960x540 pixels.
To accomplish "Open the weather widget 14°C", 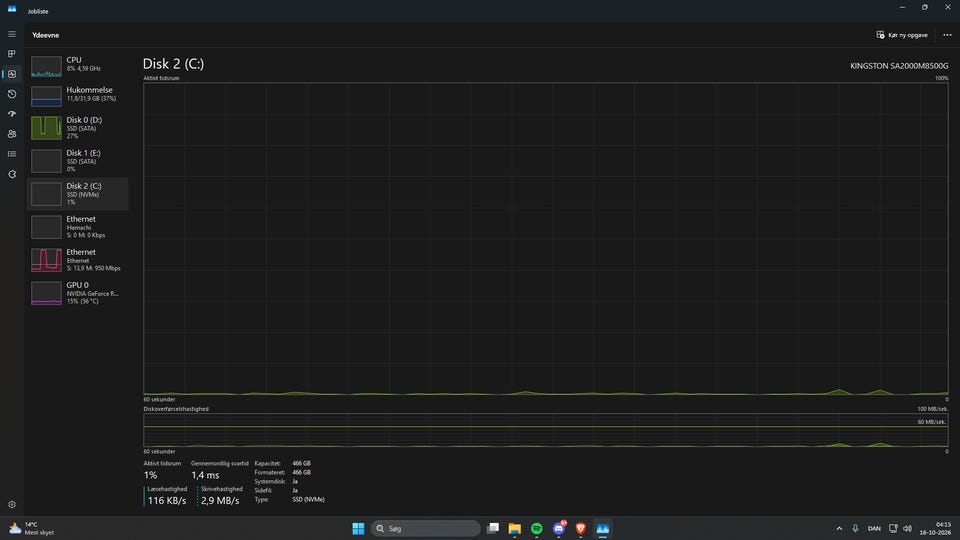I will 32,528.
